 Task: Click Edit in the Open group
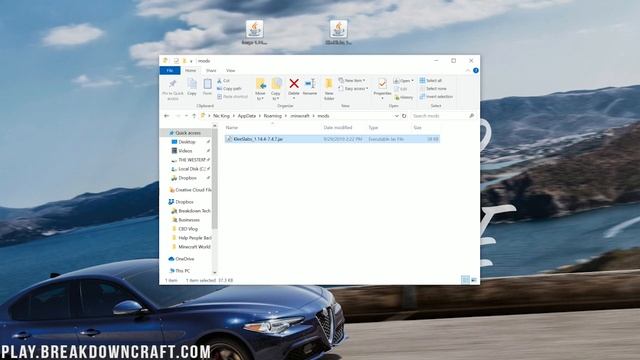pos(400,89)
